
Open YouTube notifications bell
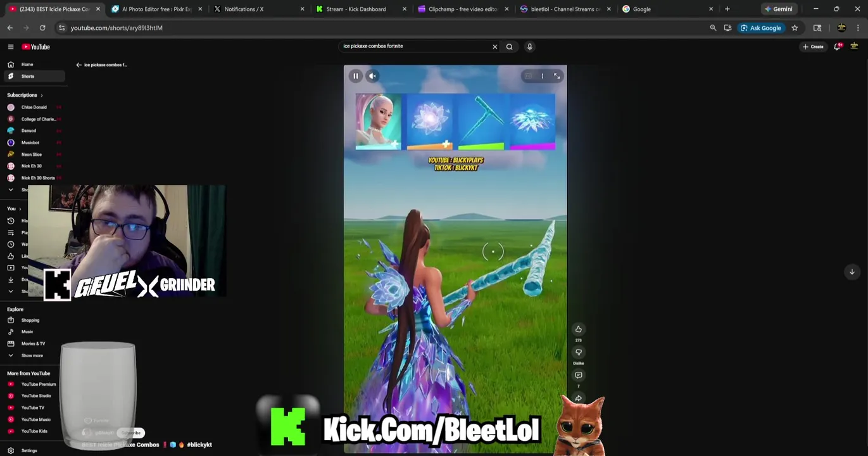(x=838, y=46)
